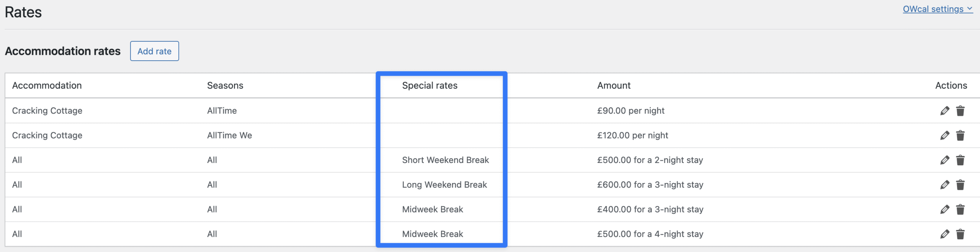Edit the £500.00 4-night Midweek rate
Viewport: 980px width, 252px height.
[x=944, y=234]
